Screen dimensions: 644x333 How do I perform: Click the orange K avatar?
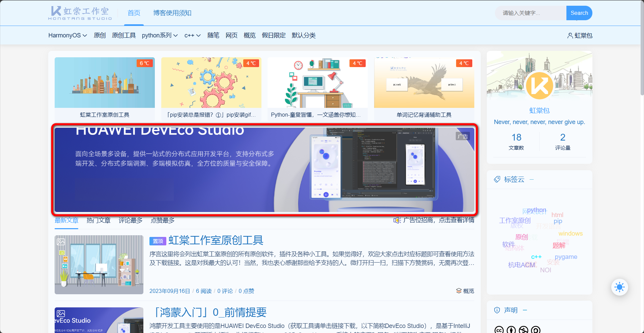539,86
